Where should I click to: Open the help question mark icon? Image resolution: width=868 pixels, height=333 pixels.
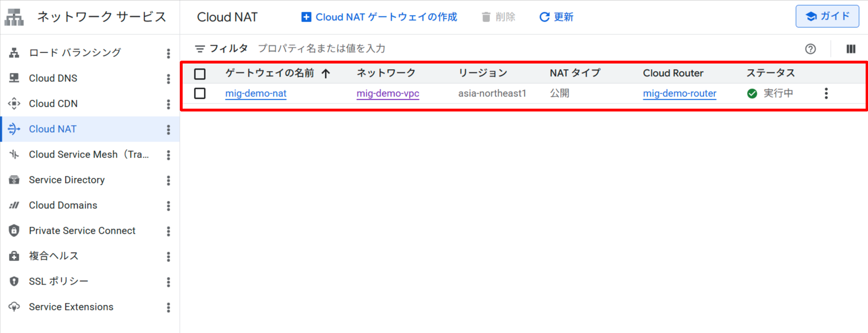click(810, 49)
